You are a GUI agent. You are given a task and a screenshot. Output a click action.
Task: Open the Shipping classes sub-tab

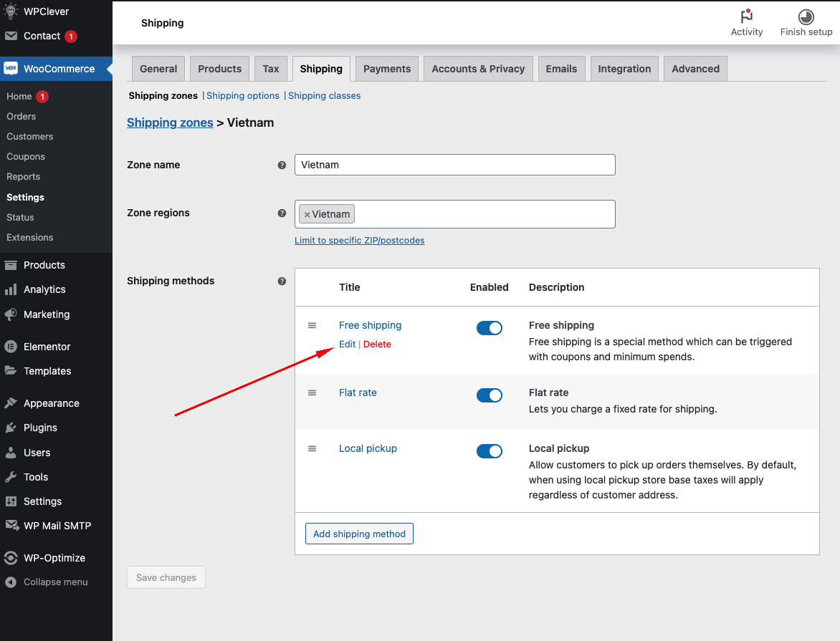(x=324, y=96)
